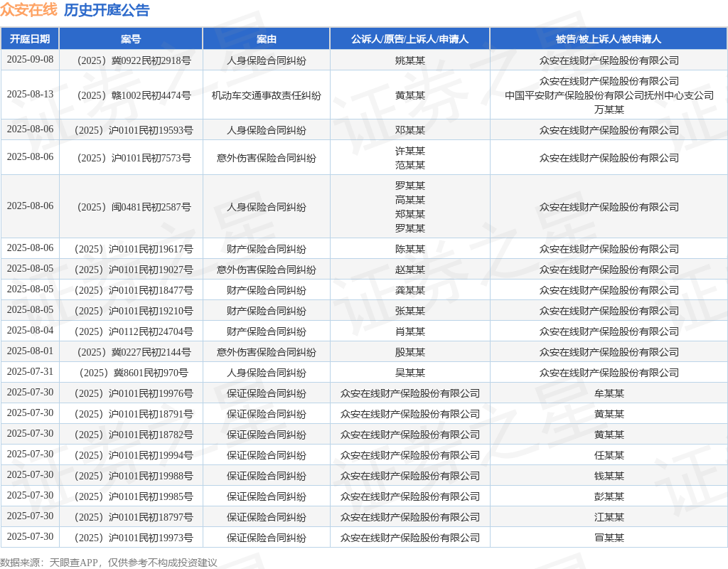Click the date 2025-08-01

click(x=30, y=351)
